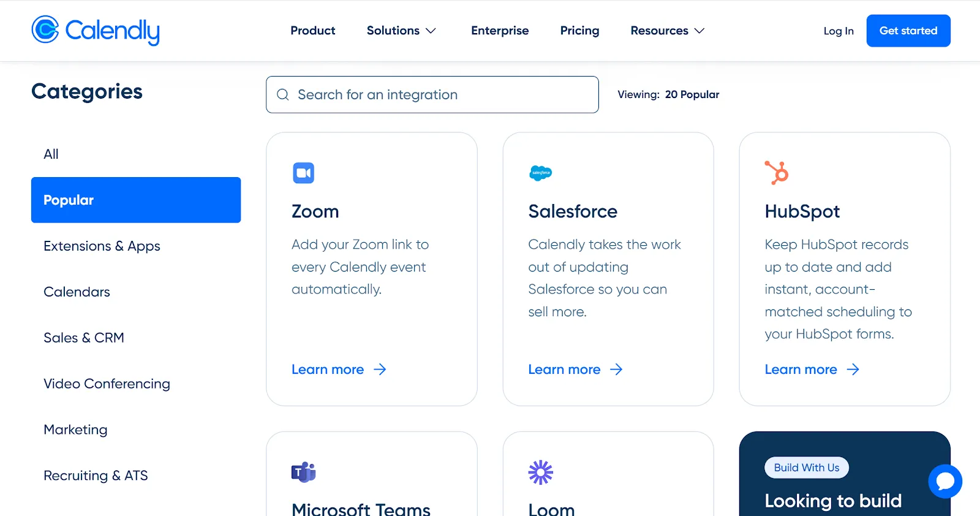The width and height of the screenshot is (980, 516).
Task: Click the Categories heading
Action: 87,91
